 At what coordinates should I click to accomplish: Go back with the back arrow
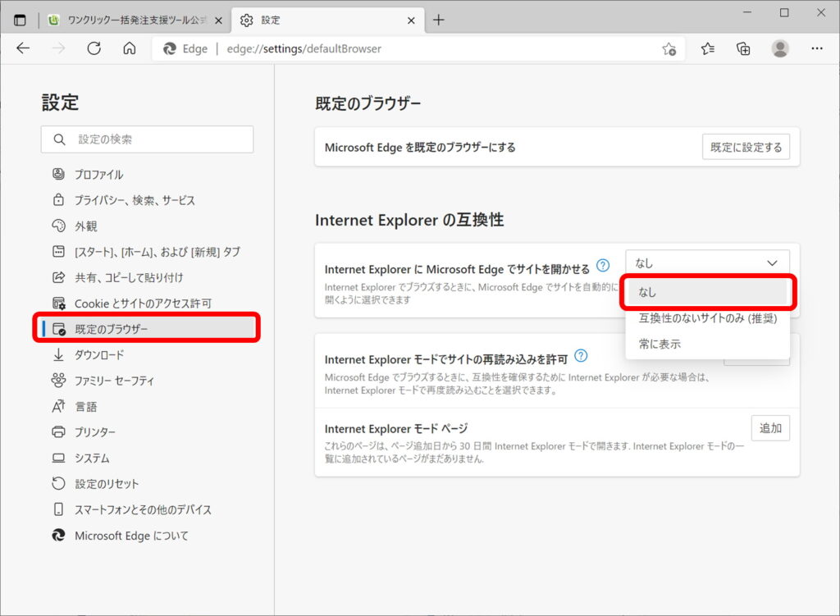[x=23, y=48]
